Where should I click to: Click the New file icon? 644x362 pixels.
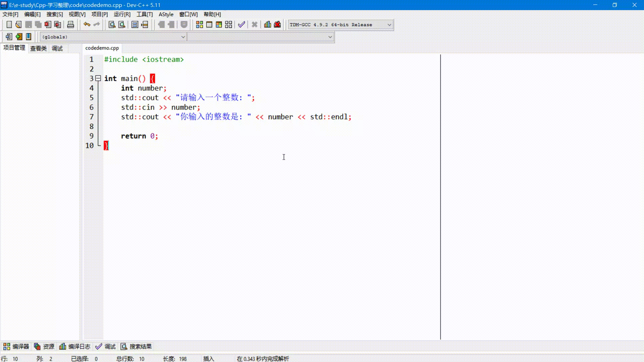coord(9,25)
